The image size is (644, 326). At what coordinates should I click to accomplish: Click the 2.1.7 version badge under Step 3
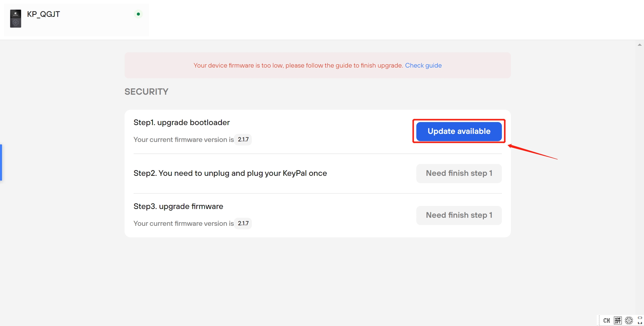point(243,223)
